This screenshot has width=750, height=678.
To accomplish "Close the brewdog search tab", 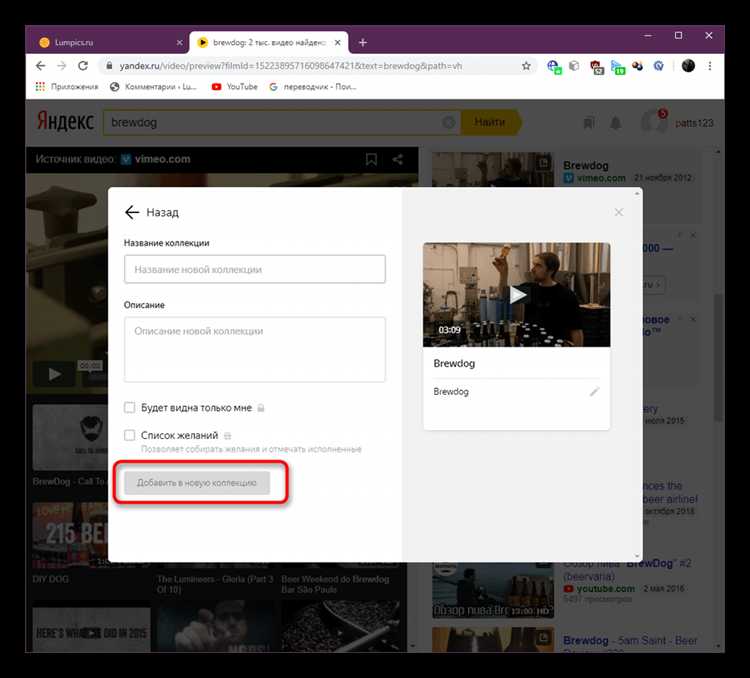I will [338, 43].
